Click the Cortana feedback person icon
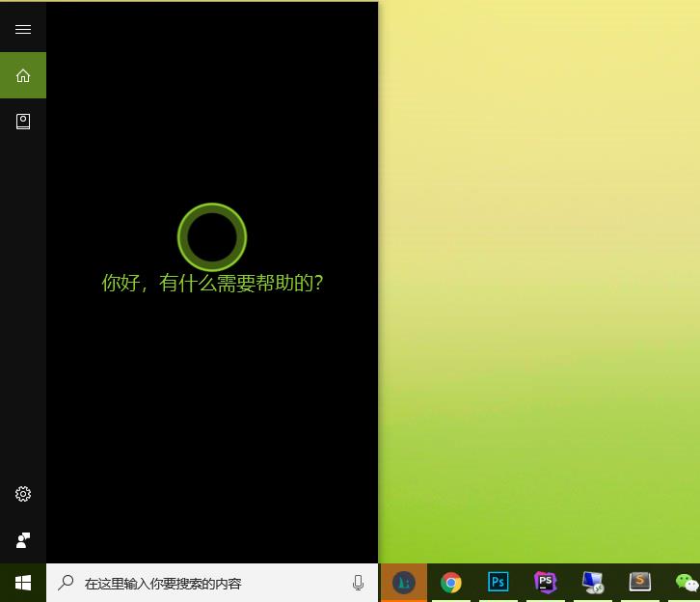The image size is (700, 602). click(x=23, y=540)
